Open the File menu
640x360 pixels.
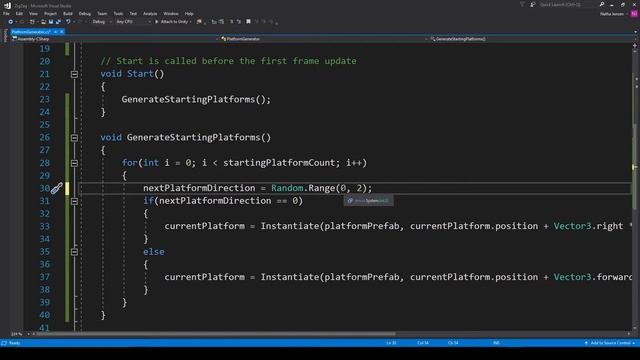6,14
